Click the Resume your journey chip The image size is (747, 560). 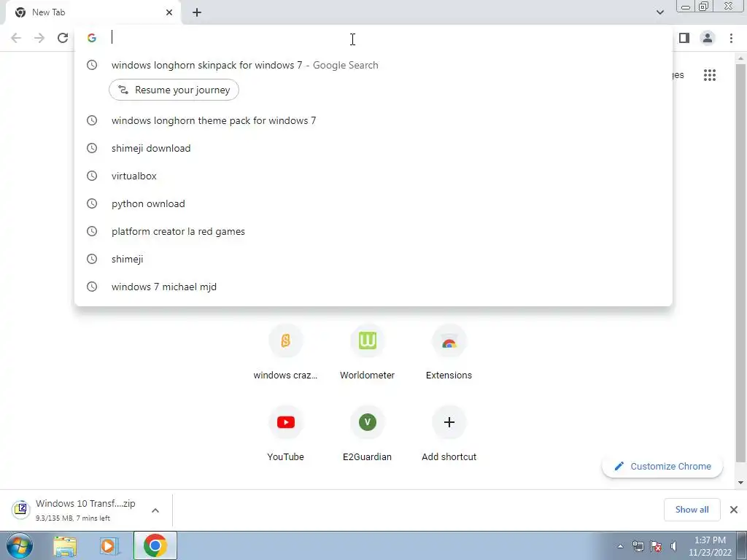coord(174,90)
